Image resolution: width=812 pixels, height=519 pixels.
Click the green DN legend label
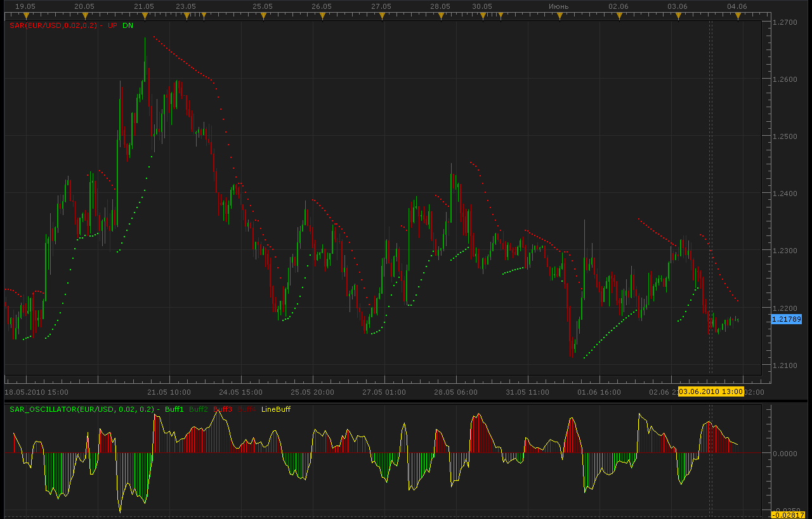tap(128, 25)
